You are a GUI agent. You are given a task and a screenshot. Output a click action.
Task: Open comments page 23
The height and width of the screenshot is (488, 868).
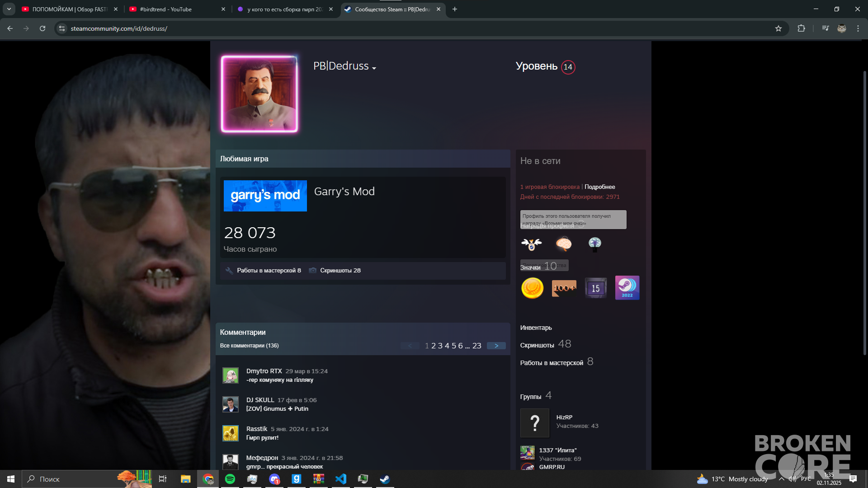(x=477, y=346)
